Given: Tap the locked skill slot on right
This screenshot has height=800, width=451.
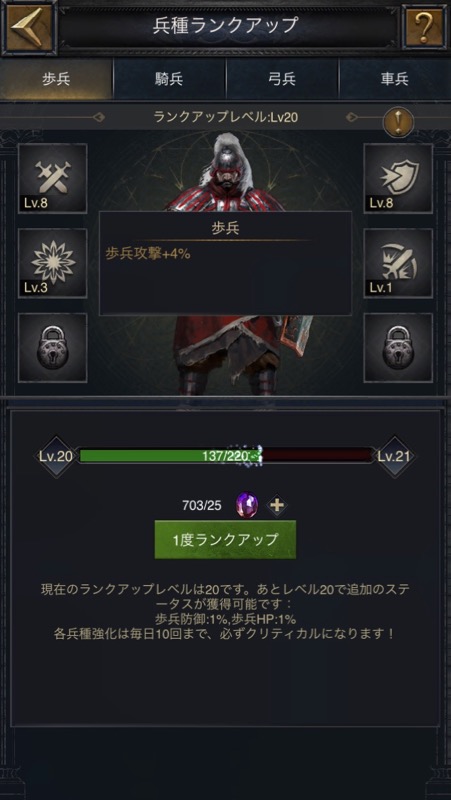Looking at the screenshot, I should (398, 348).
